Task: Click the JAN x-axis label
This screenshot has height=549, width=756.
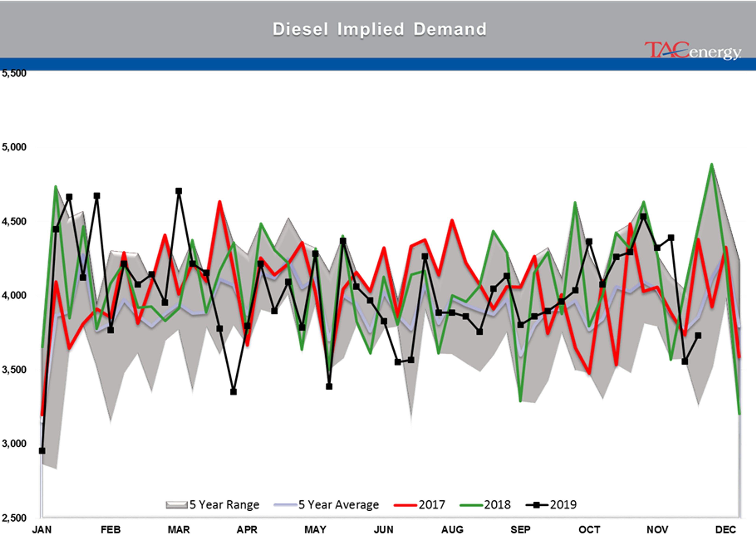Action: pos(42,530)
